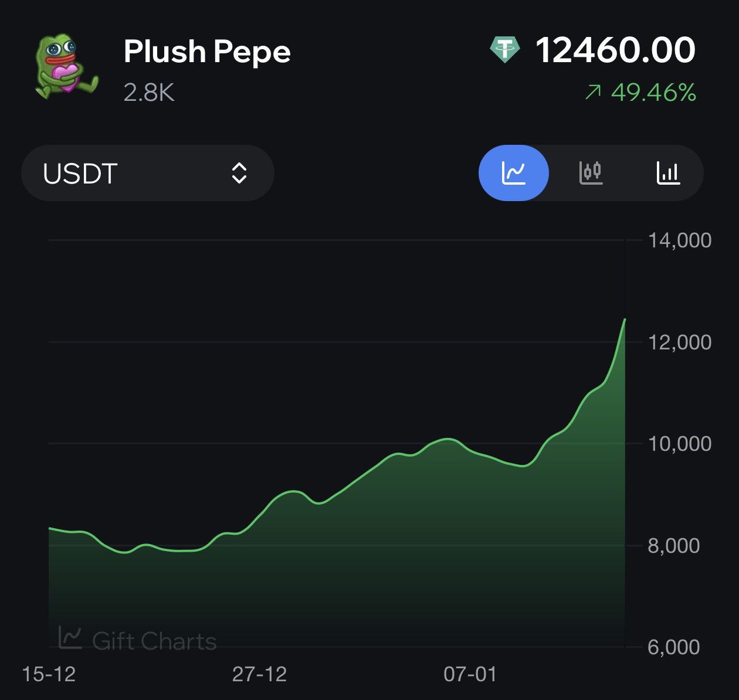Screen dimensions: 739x700
Task: Select the line chart view
Action: 513,173
